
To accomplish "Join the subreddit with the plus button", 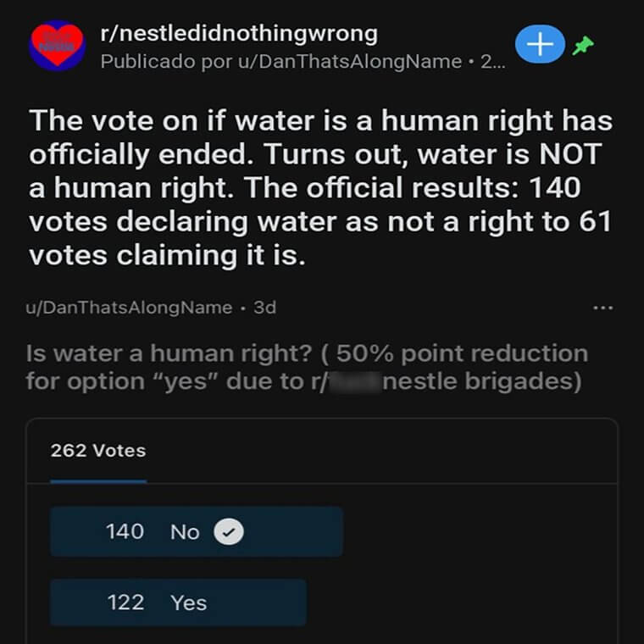I will pos(540,44).
